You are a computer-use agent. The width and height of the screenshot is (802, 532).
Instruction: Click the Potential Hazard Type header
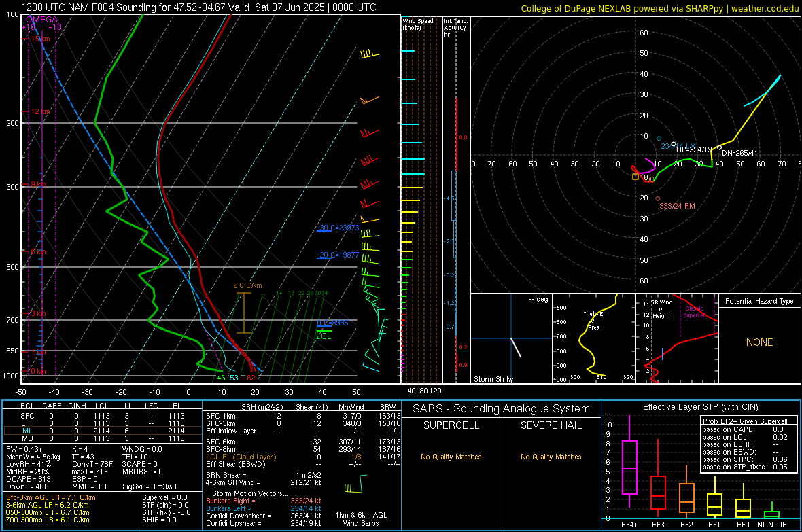(x=759, y=301)
